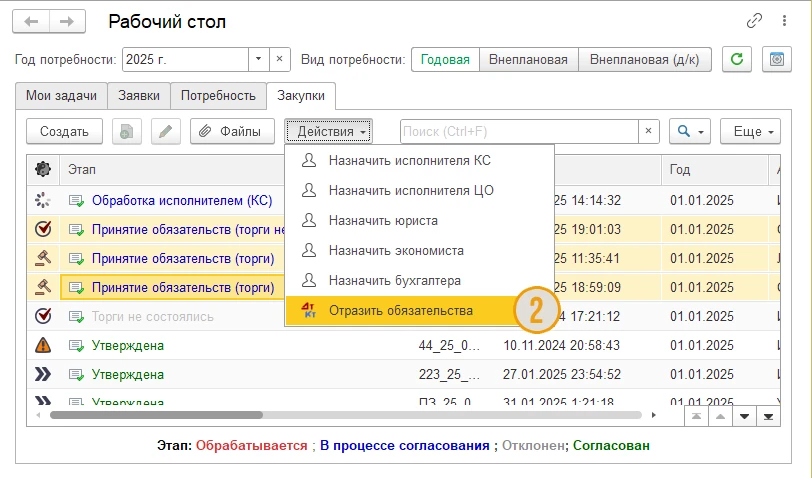Clear the search field with X button
This screenshot has width=812, height=478.
pos(648,132)
